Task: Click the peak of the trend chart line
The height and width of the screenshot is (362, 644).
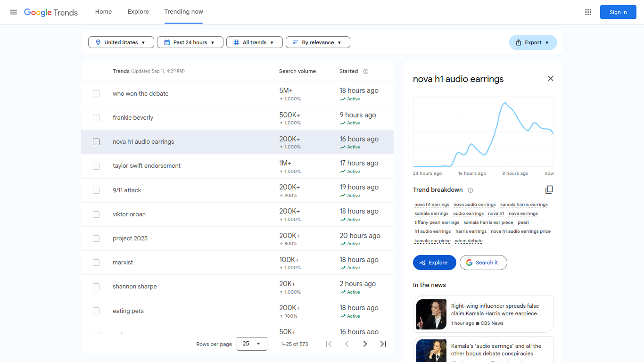Action: [x=505, y=103]
